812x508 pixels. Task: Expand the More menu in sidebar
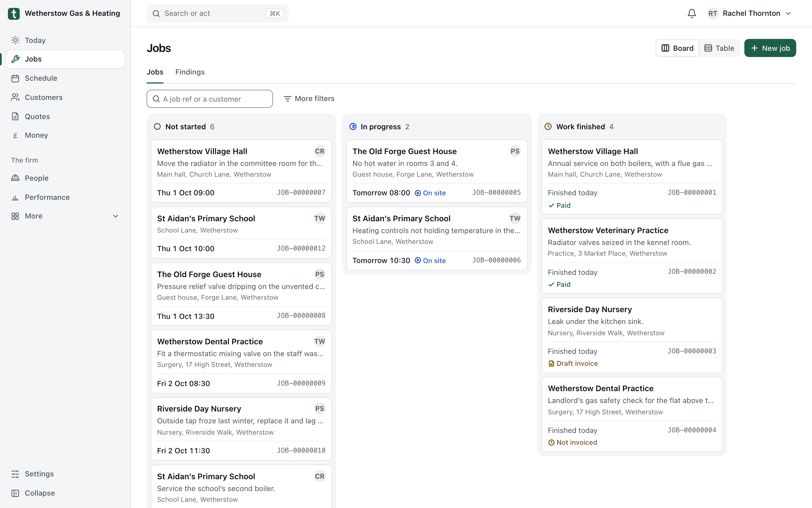pos(65,216)
